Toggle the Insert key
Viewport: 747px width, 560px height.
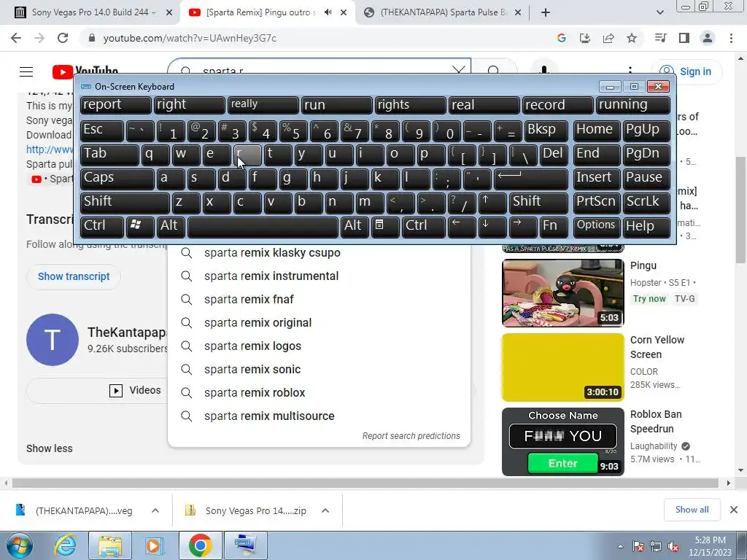(x=597, y=179)
